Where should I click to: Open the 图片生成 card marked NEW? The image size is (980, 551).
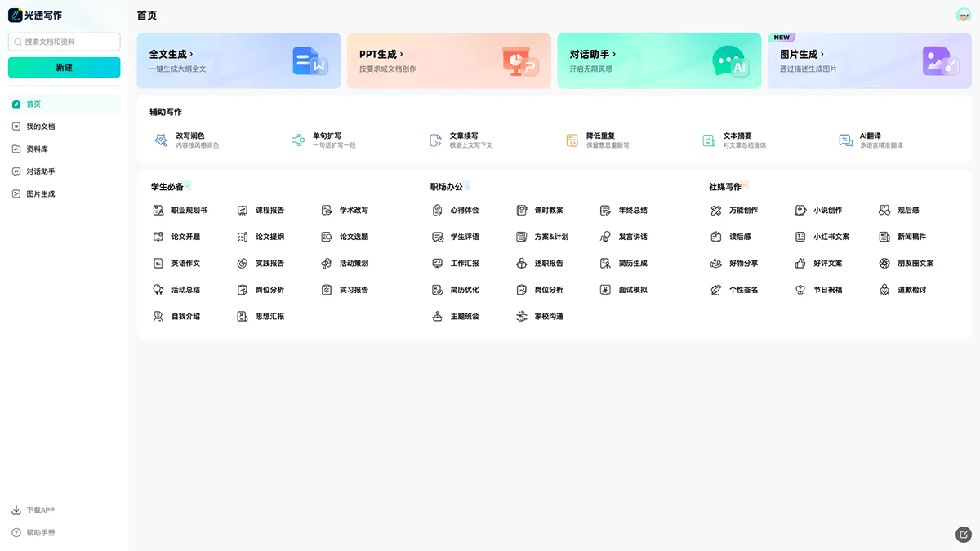869,60
